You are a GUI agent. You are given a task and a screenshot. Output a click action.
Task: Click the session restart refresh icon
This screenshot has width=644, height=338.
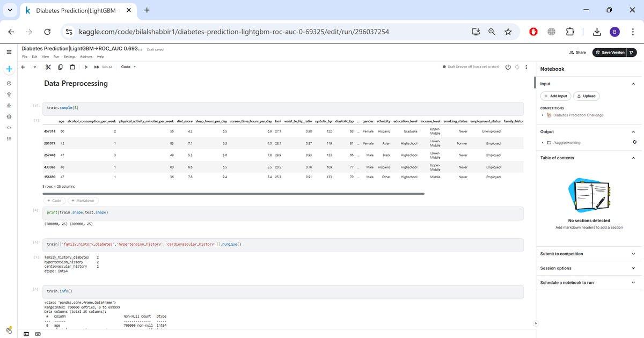click(x=517, y=67)
